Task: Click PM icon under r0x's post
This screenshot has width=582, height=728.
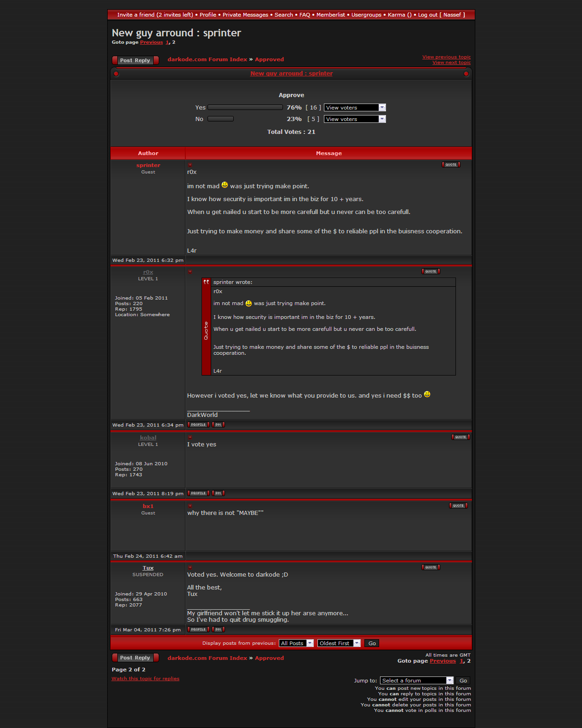Action: point(218,425)
